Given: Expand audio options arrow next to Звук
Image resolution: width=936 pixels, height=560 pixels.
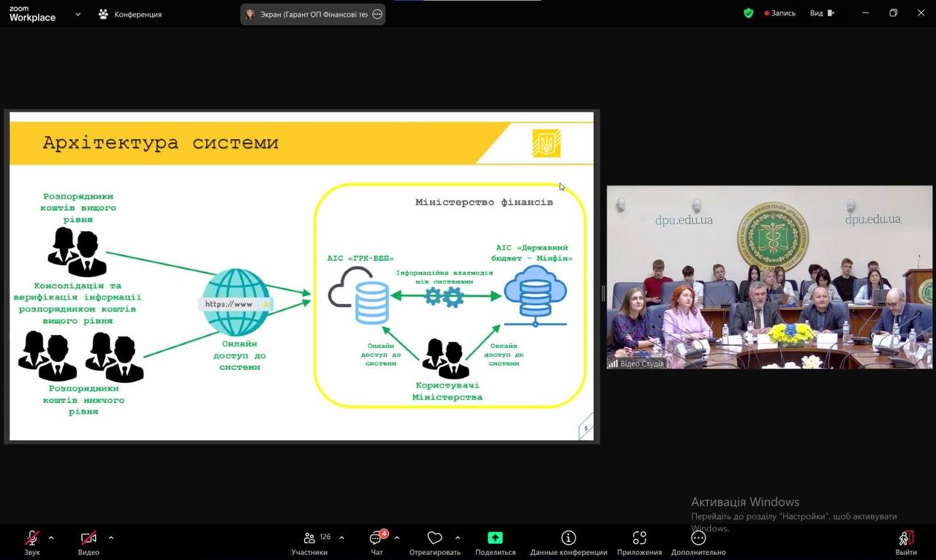Looking at the screenshot, I should [51, 538].
